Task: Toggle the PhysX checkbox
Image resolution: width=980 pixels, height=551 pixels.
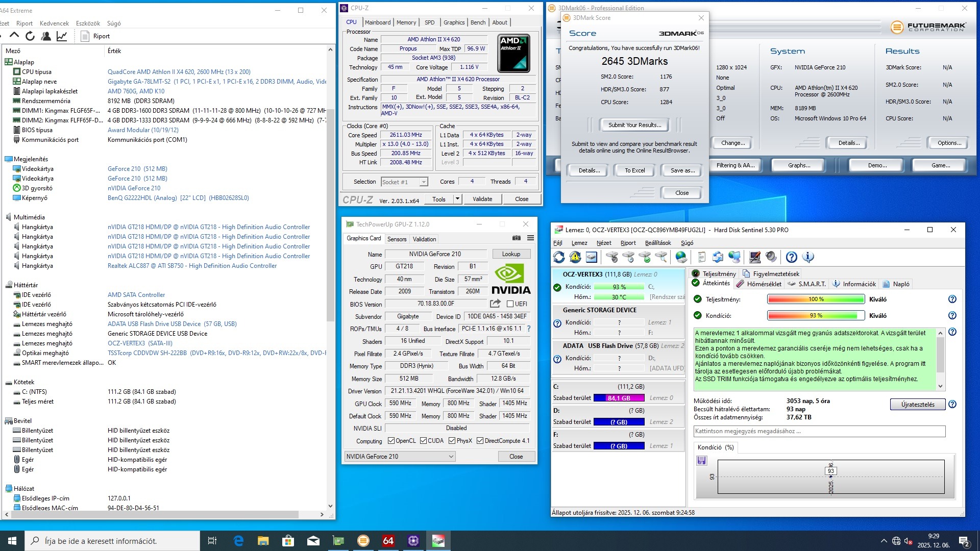Action: point(452,441)
